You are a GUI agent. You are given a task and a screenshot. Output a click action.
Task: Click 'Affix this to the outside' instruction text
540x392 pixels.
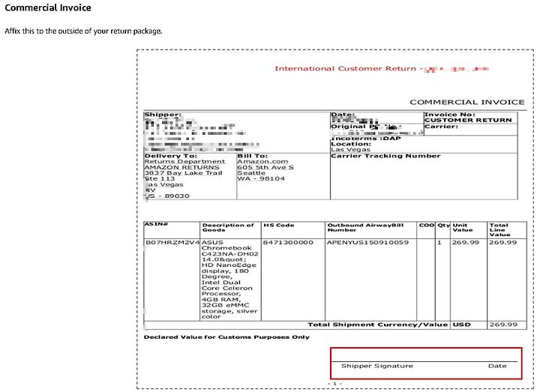coord(83,31)
